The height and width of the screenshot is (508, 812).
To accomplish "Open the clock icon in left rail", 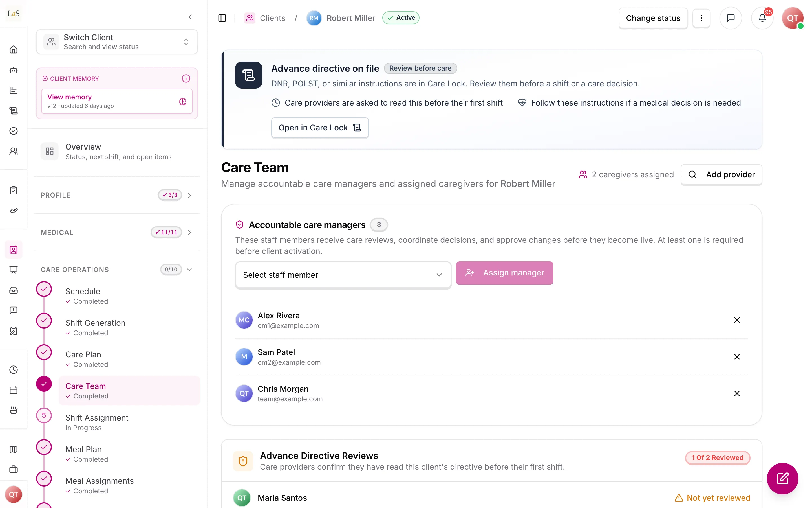I will click(x=14, y=370).
